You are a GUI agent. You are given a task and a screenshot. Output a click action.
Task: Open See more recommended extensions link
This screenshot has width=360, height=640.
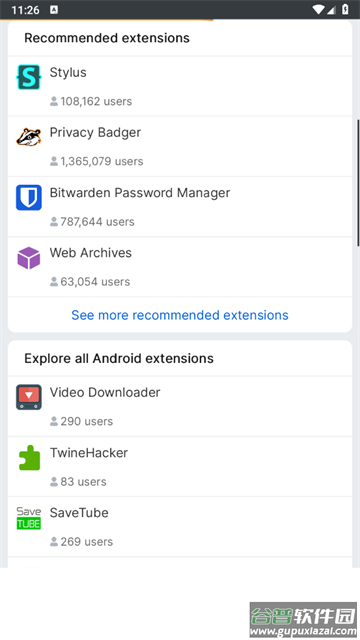180,315
